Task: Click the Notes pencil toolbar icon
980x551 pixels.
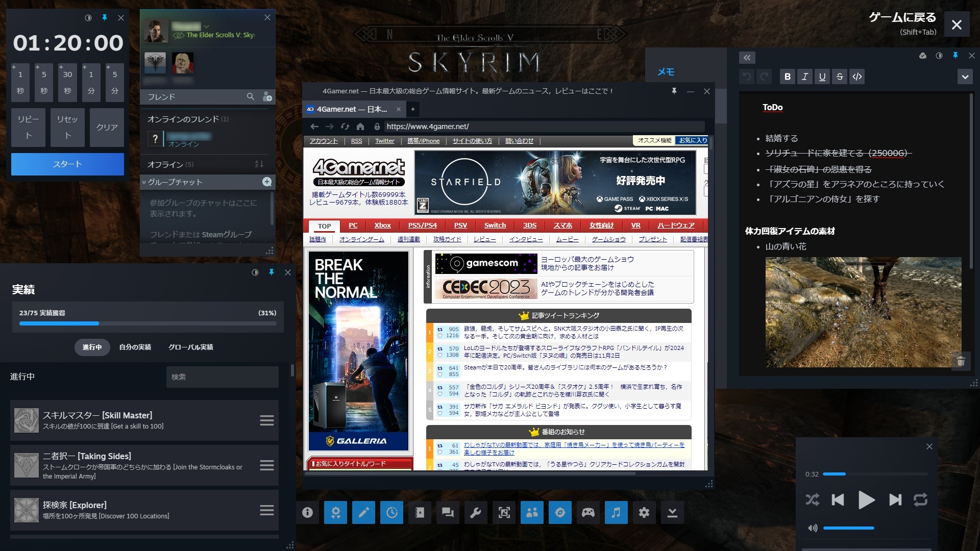Action: [x=363, y=512]
